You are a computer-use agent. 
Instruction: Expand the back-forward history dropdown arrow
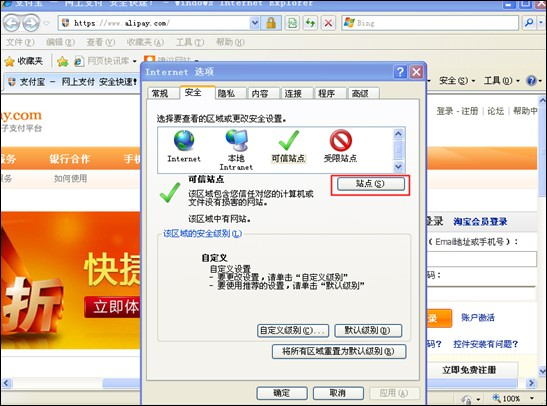click(x=46, y=23)
